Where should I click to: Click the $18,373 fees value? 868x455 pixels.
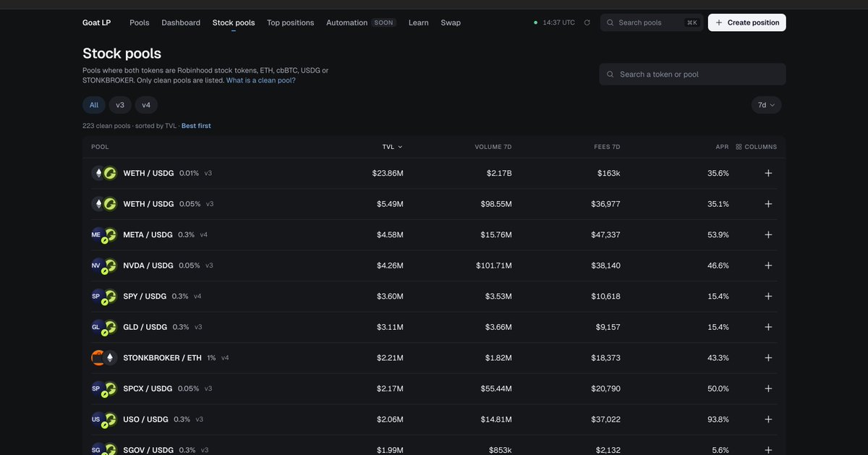(605, 358)
